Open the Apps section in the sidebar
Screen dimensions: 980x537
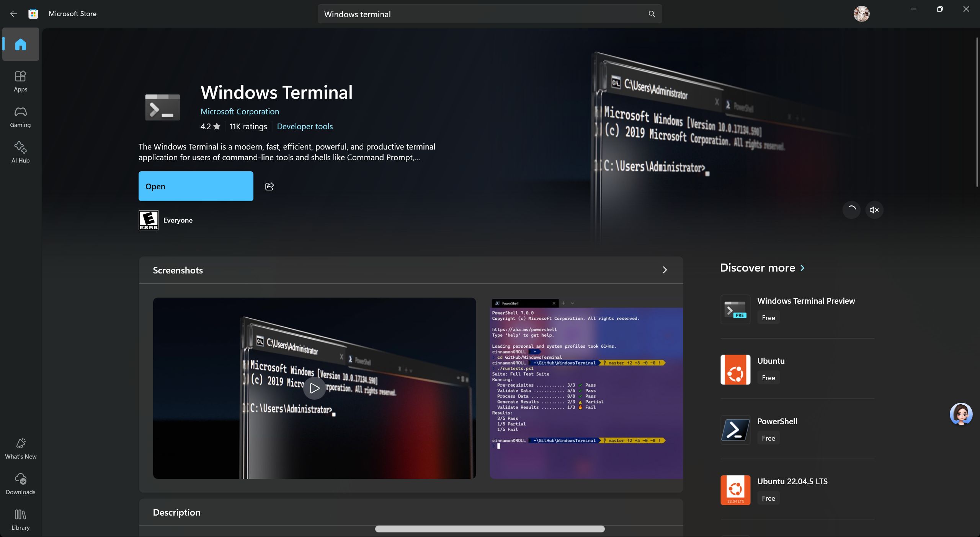coord(21,81)
